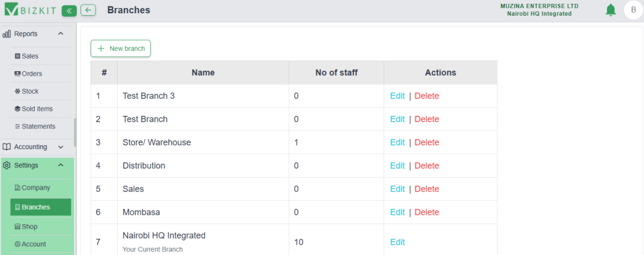This screenshot has height=255, width=644.
Task: Open user avatar B menu
Action: click(x=633, y=10)
